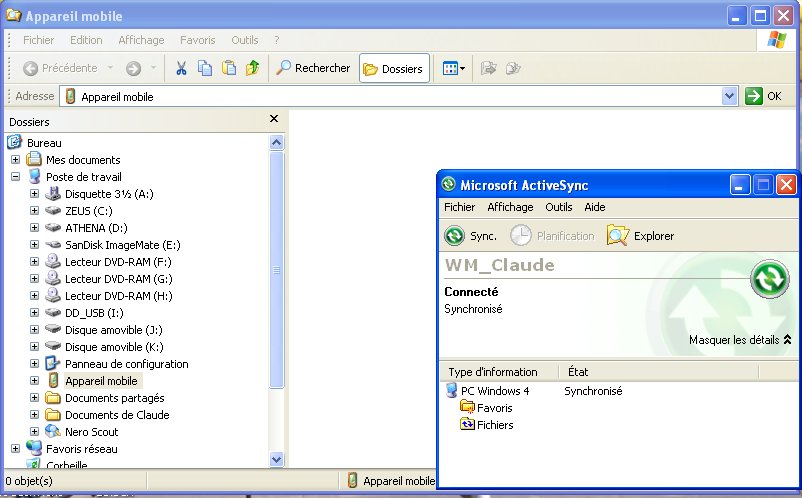The image size is (802, 498).
Task: Click the Copy To folder toolbar icon
Action: (x=513, y=68)
